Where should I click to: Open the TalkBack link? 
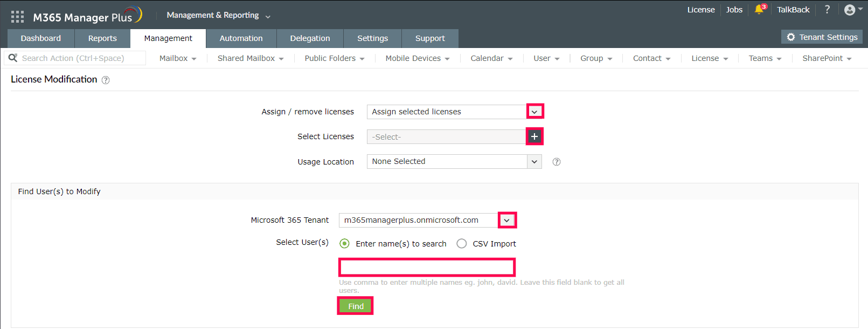(x=793, y=10)
